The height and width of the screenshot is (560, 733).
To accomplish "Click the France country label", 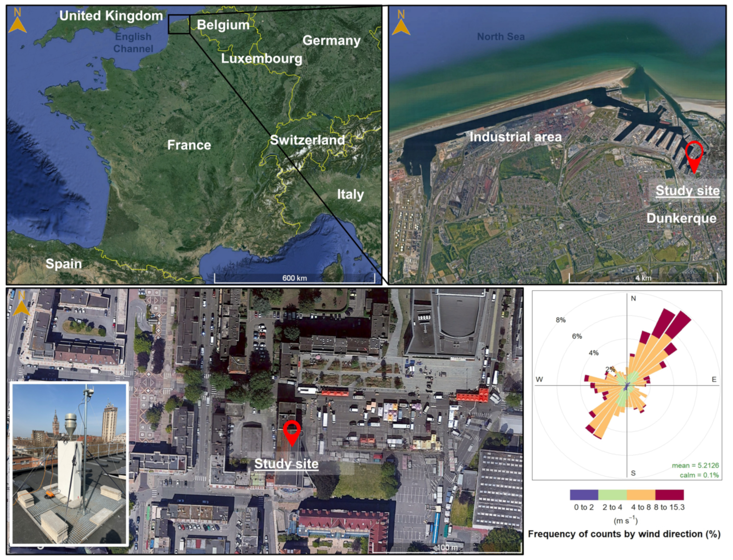I will pyautogui.click(x=189, y=145).
